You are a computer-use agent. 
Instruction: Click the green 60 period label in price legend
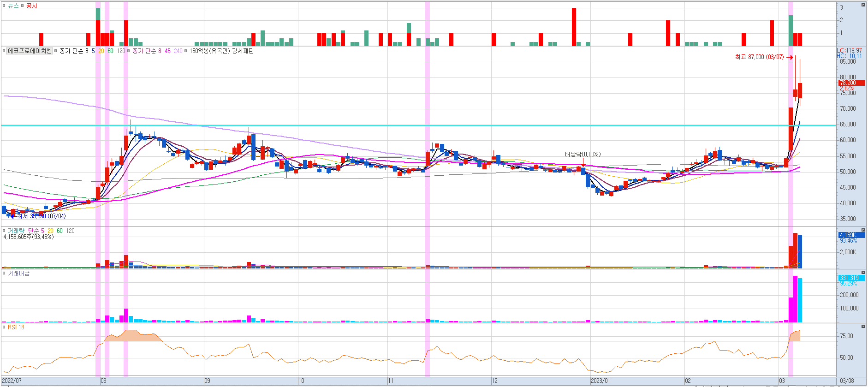(110, 51)
